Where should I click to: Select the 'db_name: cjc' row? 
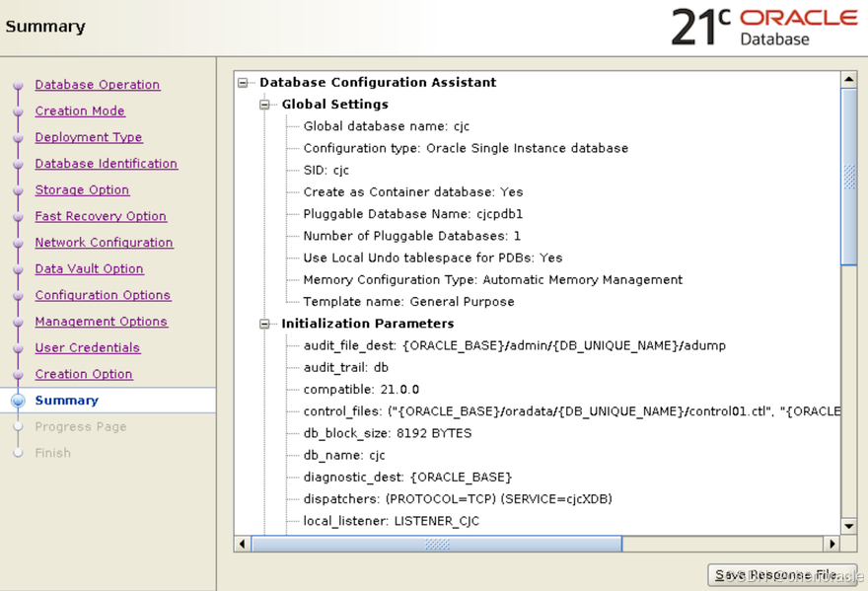point(344,455)
